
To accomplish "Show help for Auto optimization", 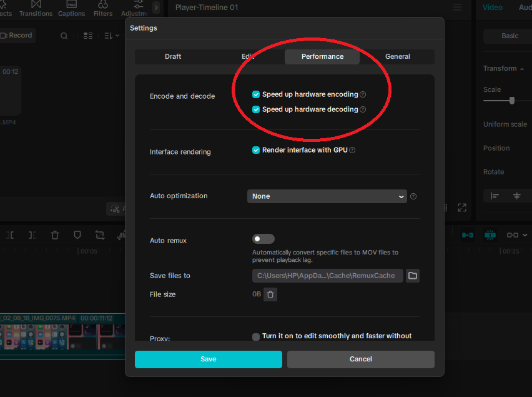I will pyautogui.click(x=413, y=196).
